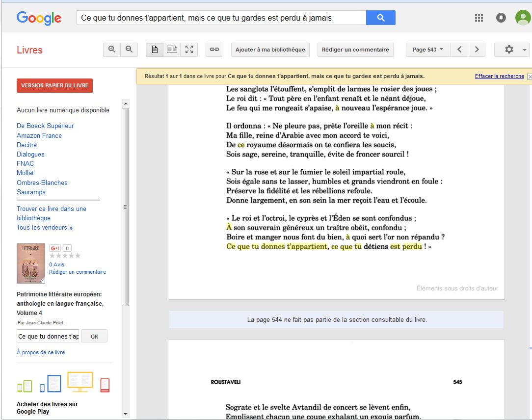Image resolution: width=532 pixels, height=420 pixels.
Task: Open Google notifications bell
Action: 501,18
